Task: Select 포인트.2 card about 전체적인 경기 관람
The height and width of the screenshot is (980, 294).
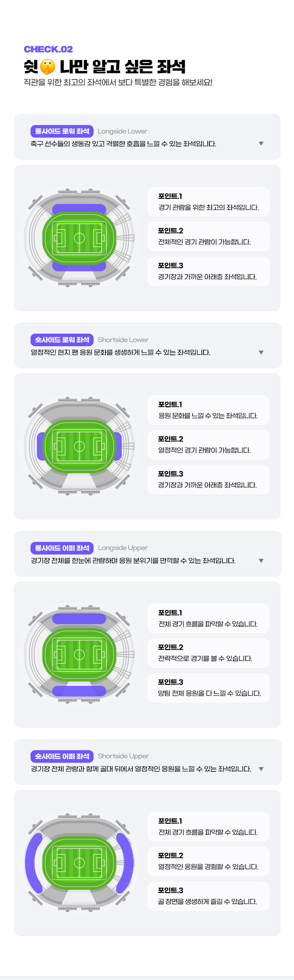Action: [208, 236]
